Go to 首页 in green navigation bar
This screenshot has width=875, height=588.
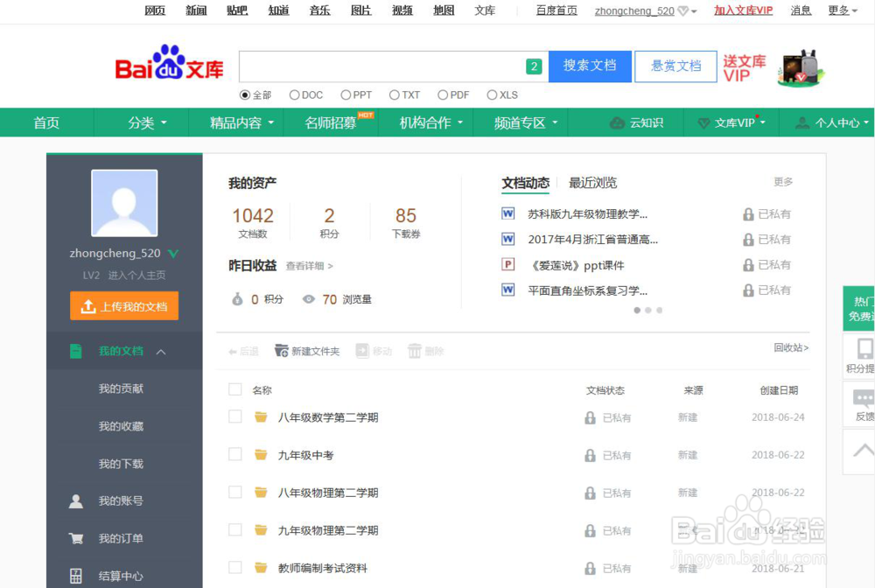click(46, 122)
